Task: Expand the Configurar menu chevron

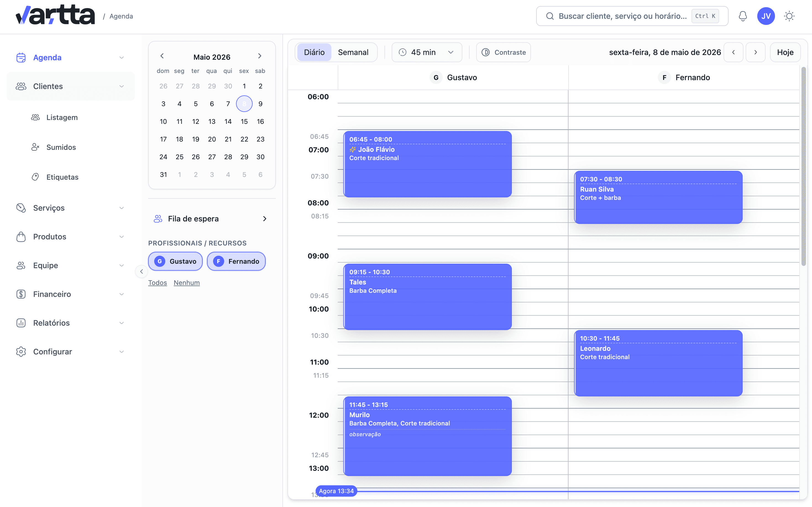Action: point(121,352)
